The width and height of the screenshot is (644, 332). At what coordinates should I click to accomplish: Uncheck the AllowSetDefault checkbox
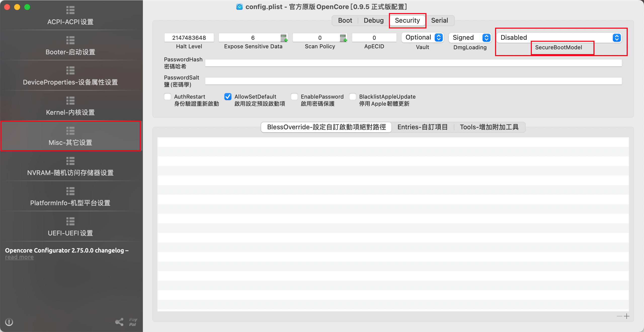(228, 97)
